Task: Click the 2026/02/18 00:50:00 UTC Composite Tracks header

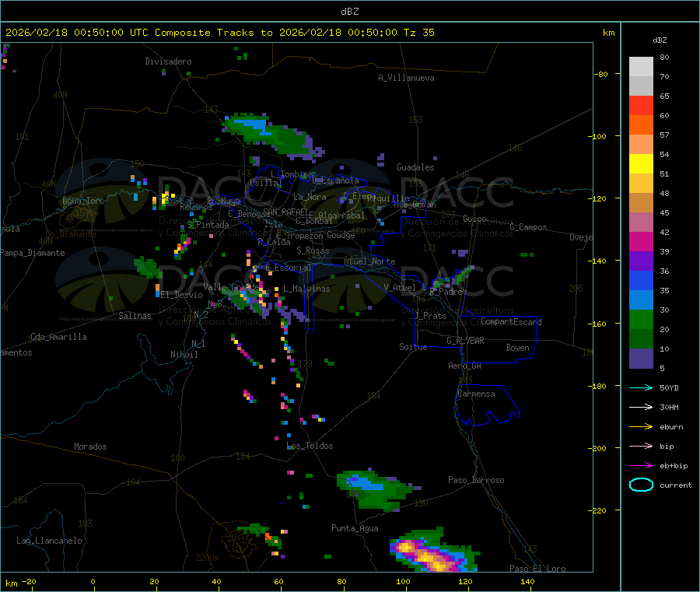Action: [219, 33]
